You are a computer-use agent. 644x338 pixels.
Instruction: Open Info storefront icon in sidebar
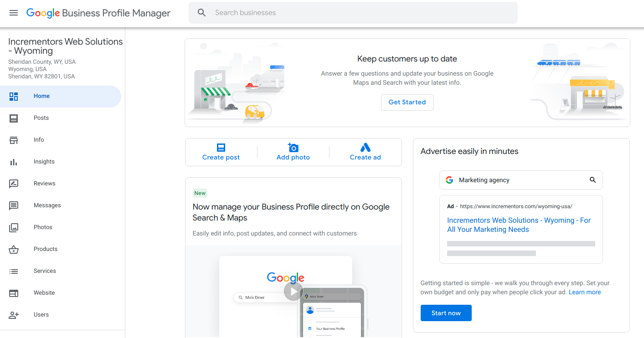[x=14, y=140]
